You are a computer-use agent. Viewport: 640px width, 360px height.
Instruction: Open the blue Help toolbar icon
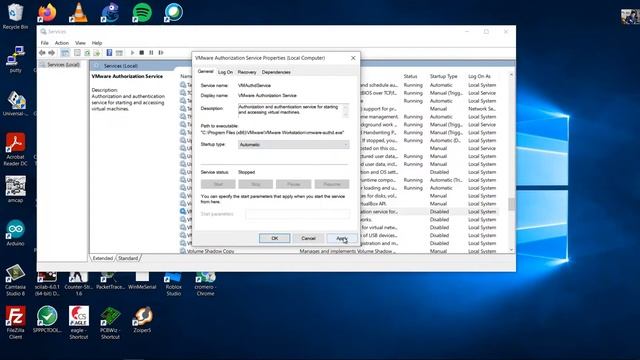109,53
